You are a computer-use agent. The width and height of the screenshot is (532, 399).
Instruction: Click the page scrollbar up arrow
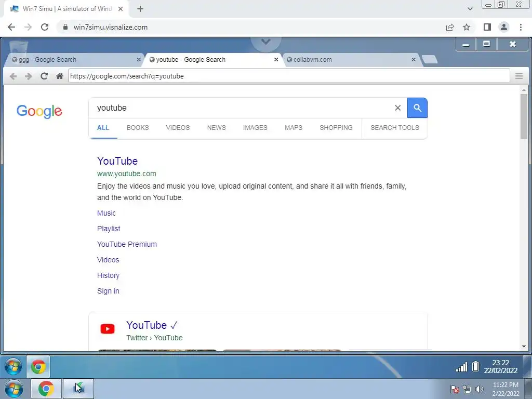pyautogui.click(x=524, y=90)
